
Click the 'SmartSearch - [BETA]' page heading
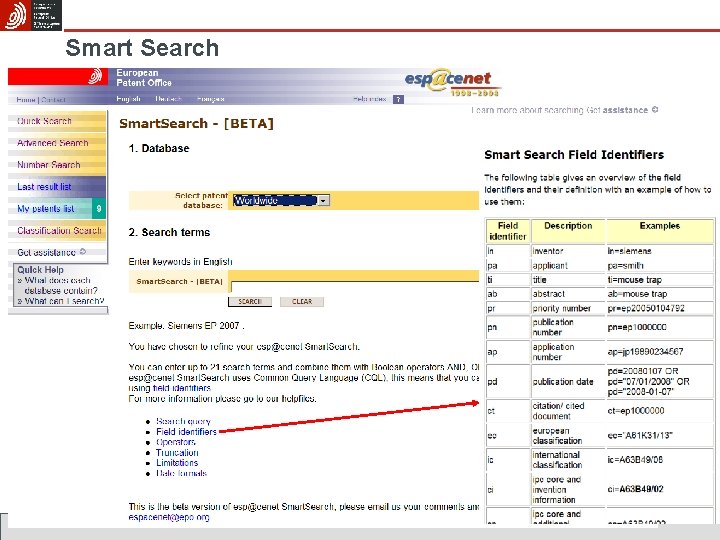point(196,124)
